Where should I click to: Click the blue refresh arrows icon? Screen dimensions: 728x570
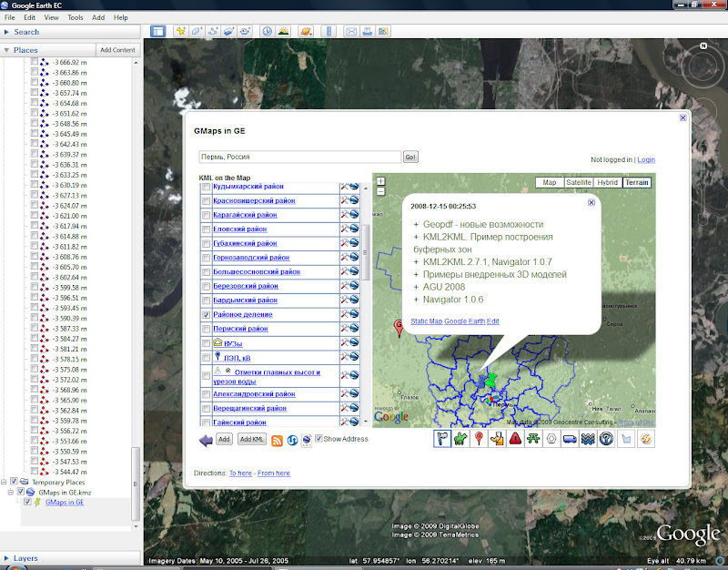292,440
